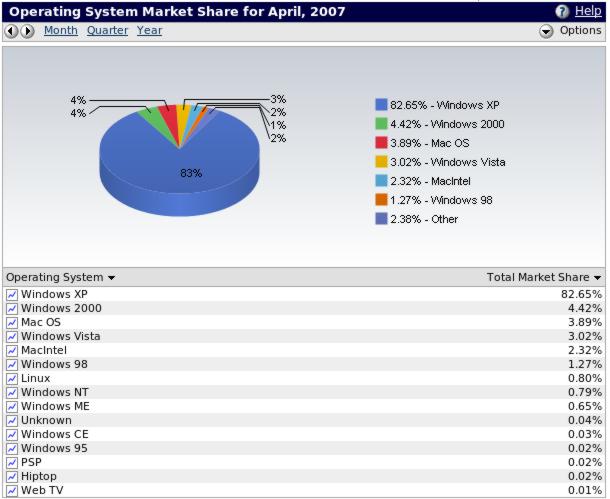This screenshot has width=610, height=499.
Task: Sort by the Total Market Share column header
Action: pos(544,277)
